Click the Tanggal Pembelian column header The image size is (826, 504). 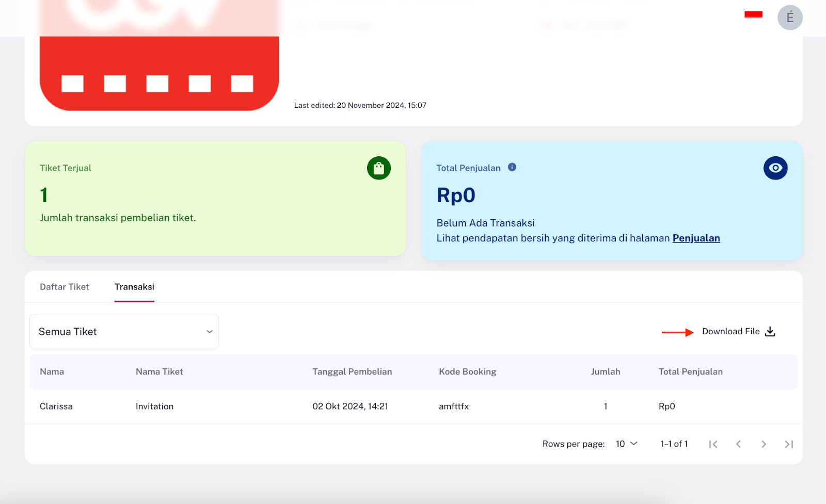pos(352,372)
